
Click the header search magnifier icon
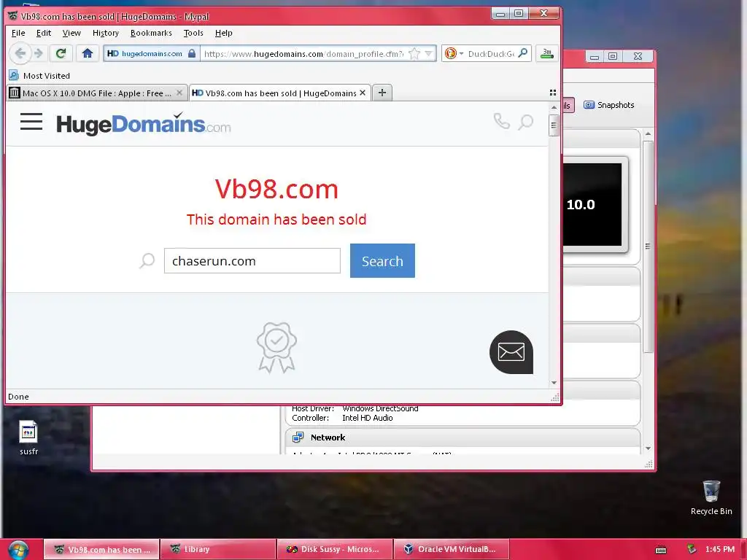coord(525,122)
